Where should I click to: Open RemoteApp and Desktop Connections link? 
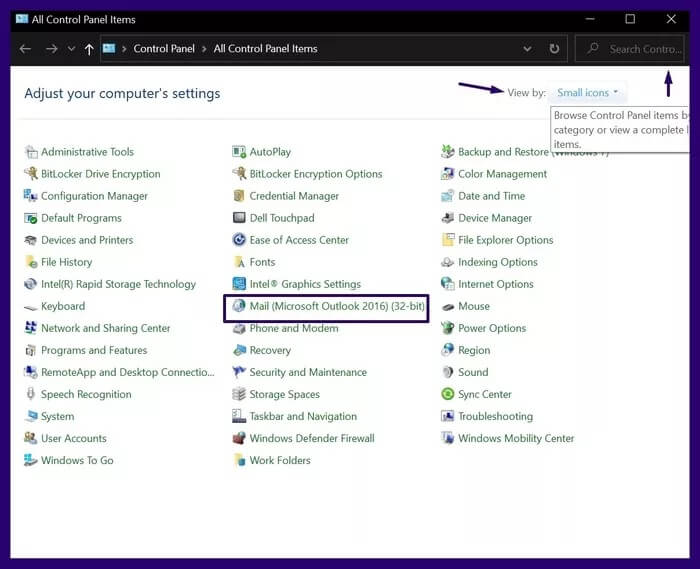pos(128,372)
